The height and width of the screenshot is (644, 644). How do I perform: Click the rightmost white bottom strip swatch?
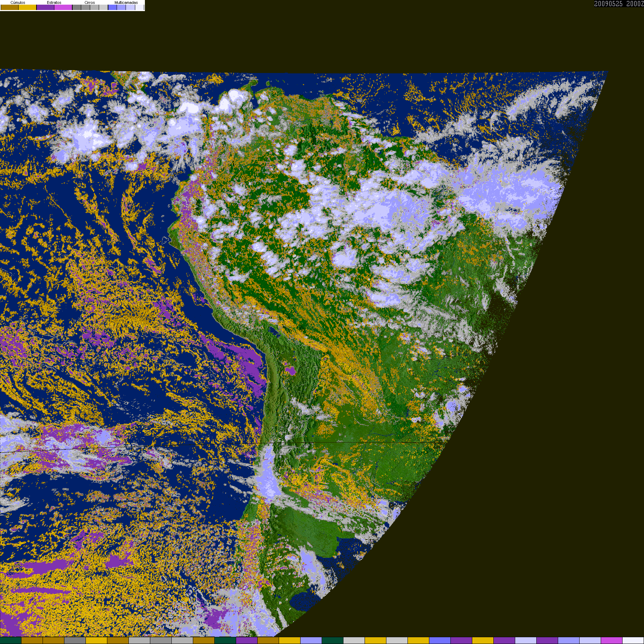pos(633,640)
